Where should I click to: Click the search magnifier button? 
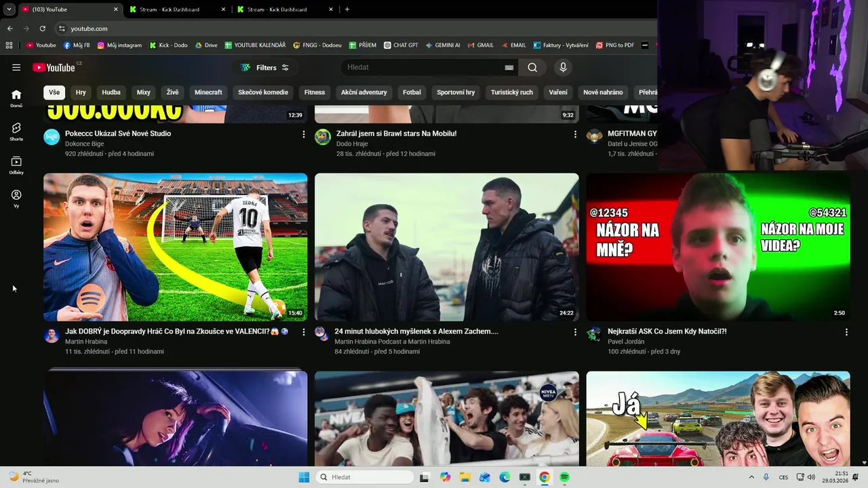[532, 67]
